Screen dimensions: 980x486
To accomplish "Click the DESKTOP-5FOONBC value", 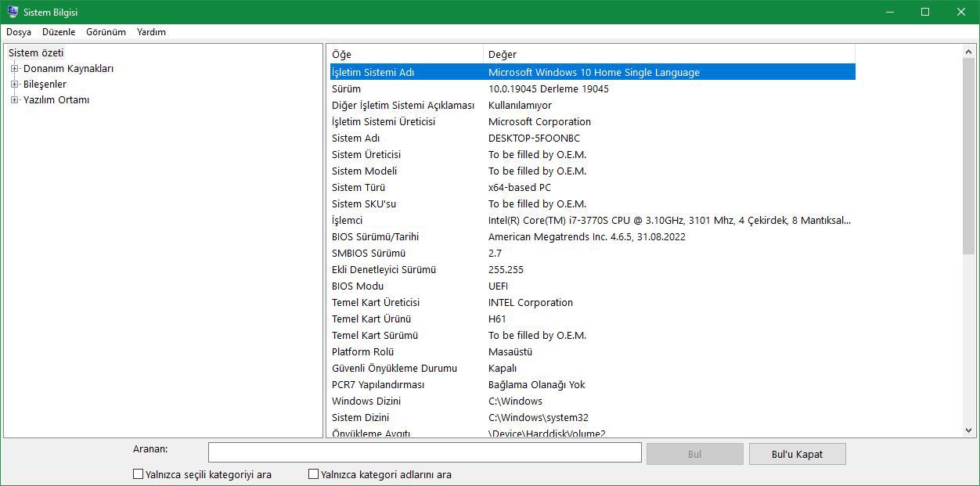I will pyautogui.click(x=534, y=138).
